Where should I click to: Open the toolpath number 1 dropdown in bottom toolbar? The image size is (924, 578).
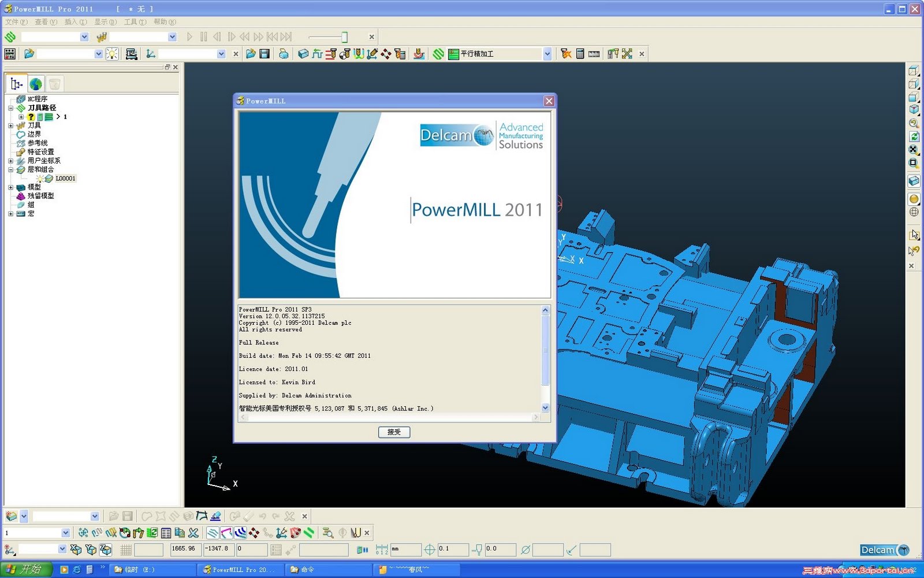pyautogui.click(x=65, y=533)
